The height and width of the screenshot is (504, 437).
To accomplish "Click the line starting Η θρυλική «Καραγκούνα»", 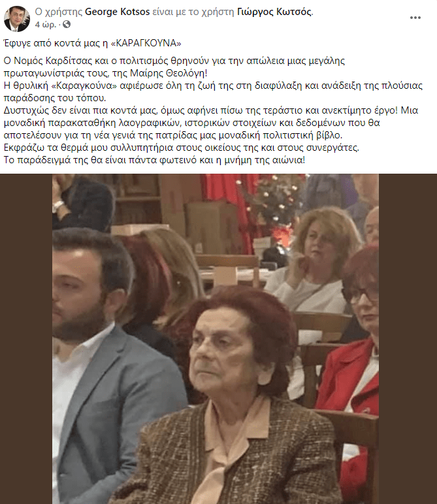I will point(213,91).
